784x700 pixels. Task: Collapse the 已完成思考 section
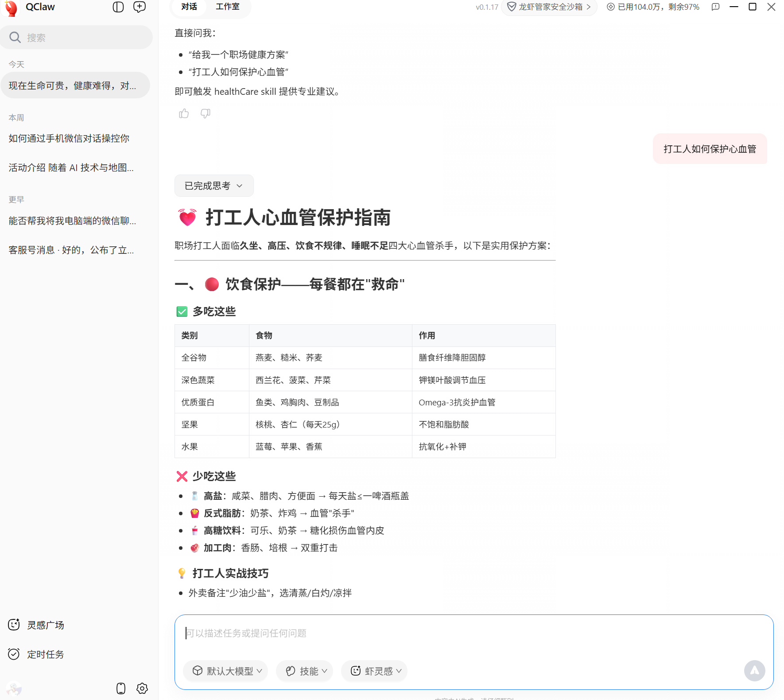[x=213, y=186]
